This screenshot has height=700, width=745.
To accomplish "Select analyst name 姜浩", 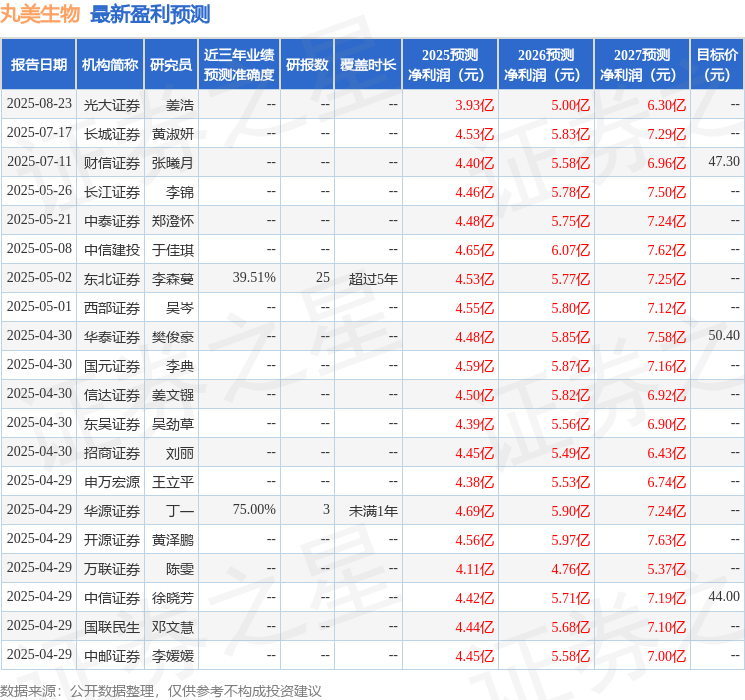I will pyautogui.click(x=180, y=105).
